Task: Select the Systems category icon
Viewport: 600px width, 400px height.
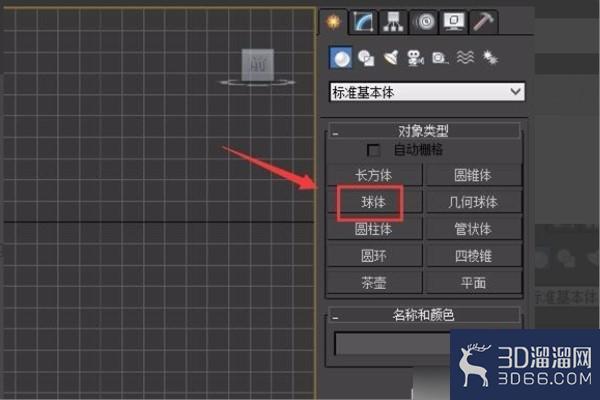Action: tap(490, 58)
